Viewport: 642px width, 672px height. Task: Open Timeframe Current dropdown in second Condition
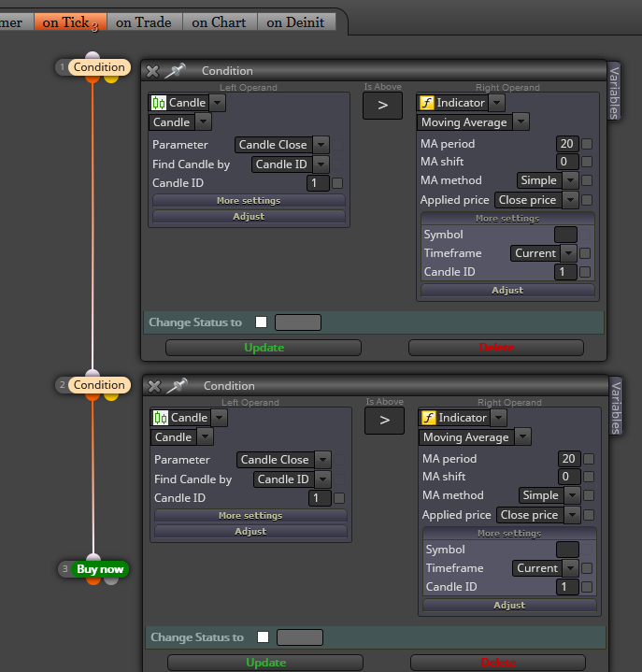click(x=545, y=568)
